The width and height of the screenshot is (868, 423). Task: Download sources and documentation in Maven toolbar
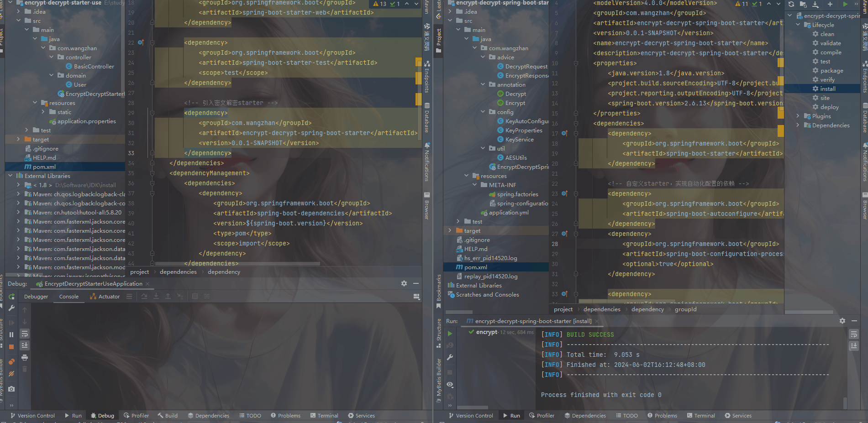pos(815,4)
